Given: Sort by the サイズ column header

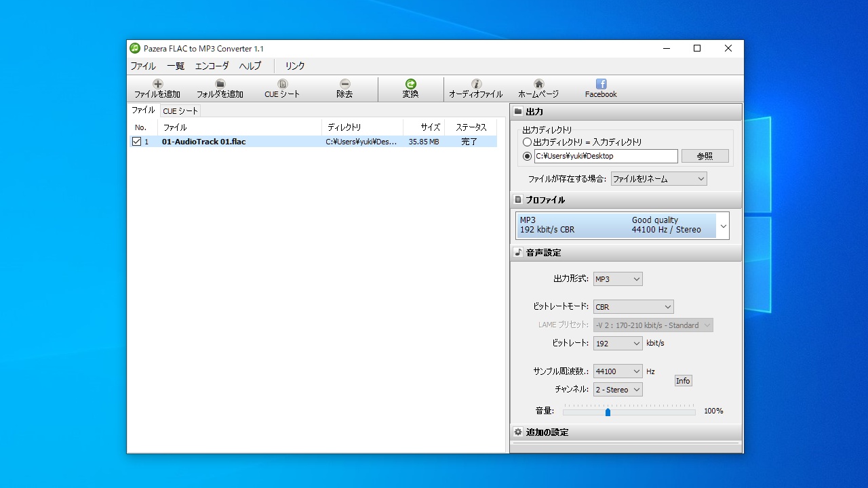Looking at the screenshot, I should [x=424, y=127].
